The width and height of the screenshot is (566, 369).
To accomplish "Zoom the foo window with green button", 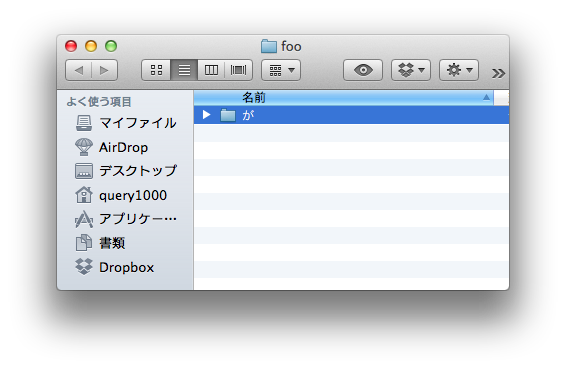I will click(x=111, y=46).
